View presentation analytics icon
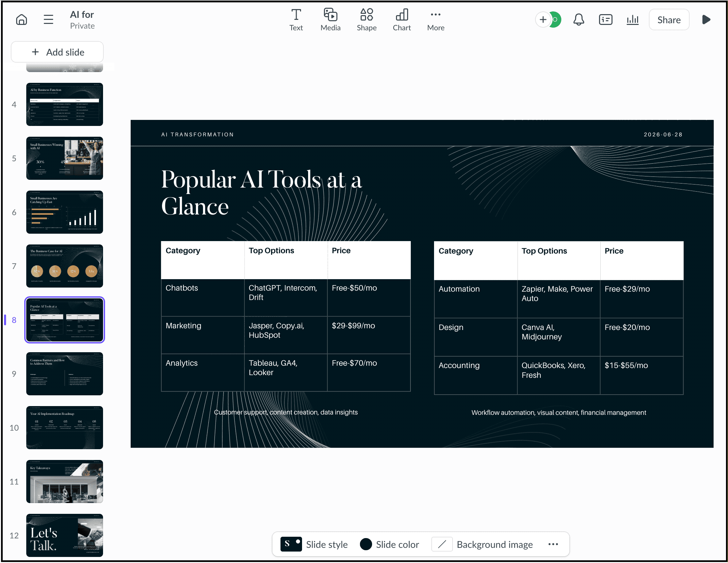The height and width of the screenshot is (563, 728). point(632,20)
